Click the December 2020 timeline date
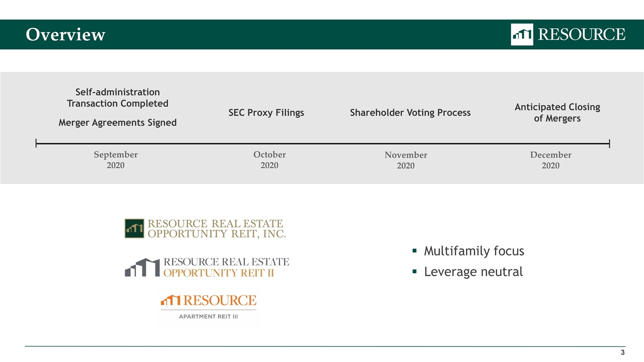The width and height of the screenshot is (644, 362). coord(550,160)
